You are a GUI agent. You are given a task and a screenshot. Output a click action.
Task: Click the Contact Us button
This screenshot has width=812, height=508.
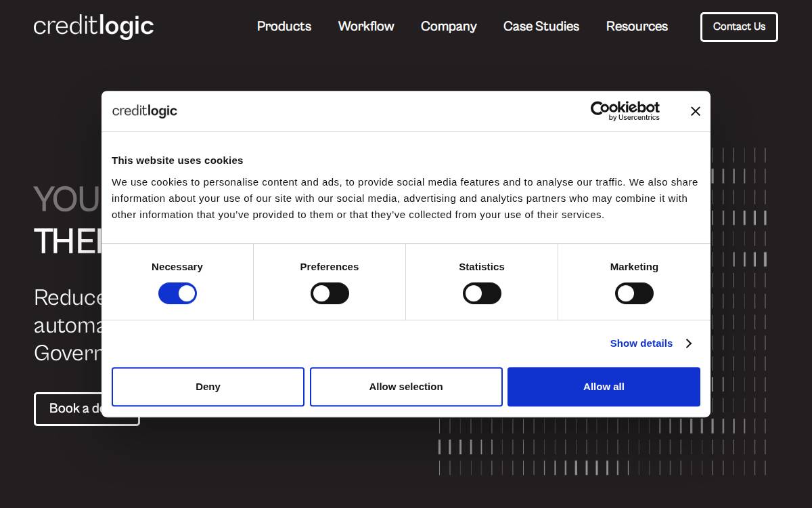point(739,27)
